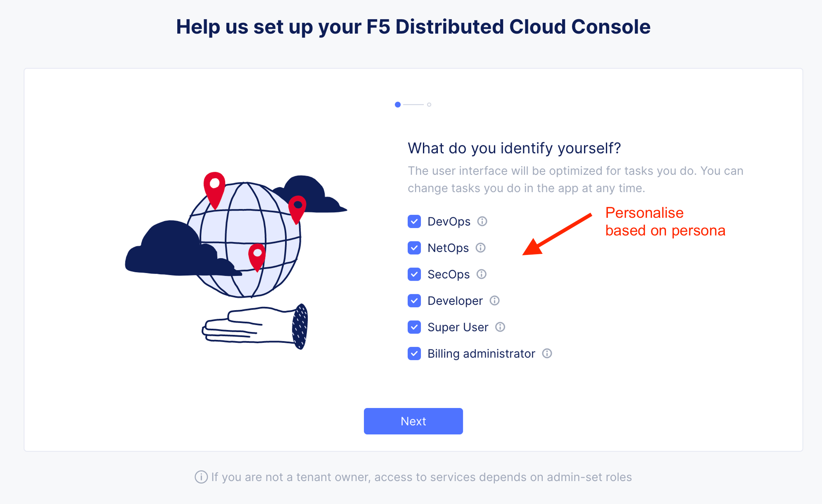This screenshot has height=504, width=822.
Task: Jump to the second step indicator dot
Action: 429,105
